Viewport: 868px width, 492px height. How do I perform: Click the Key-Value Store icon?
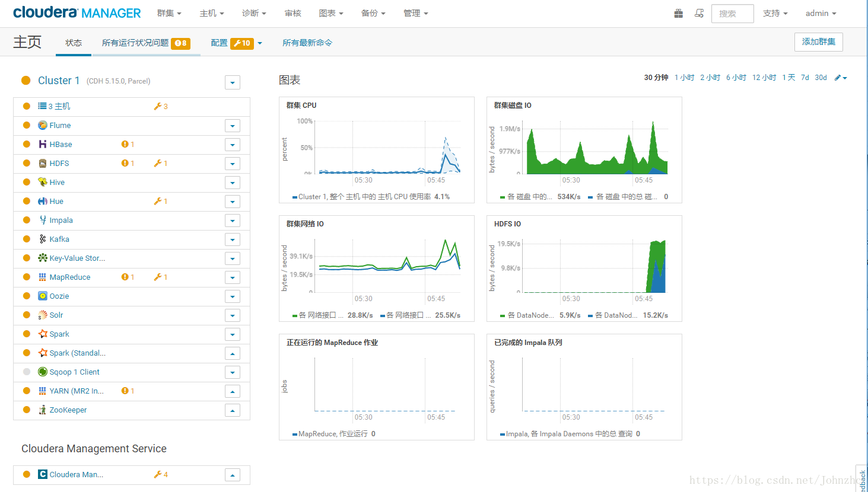coord(43,258)
